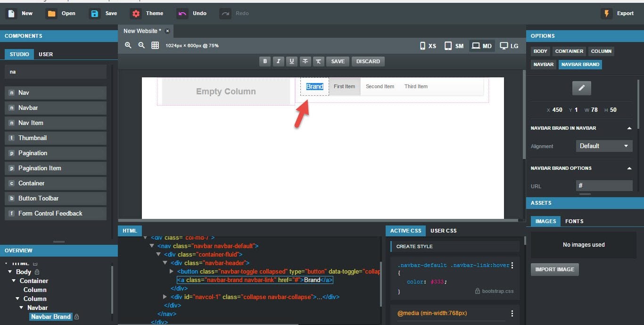Click the zoom in magnifier icon
The image size is (644, 325).
tap(128, 45)
